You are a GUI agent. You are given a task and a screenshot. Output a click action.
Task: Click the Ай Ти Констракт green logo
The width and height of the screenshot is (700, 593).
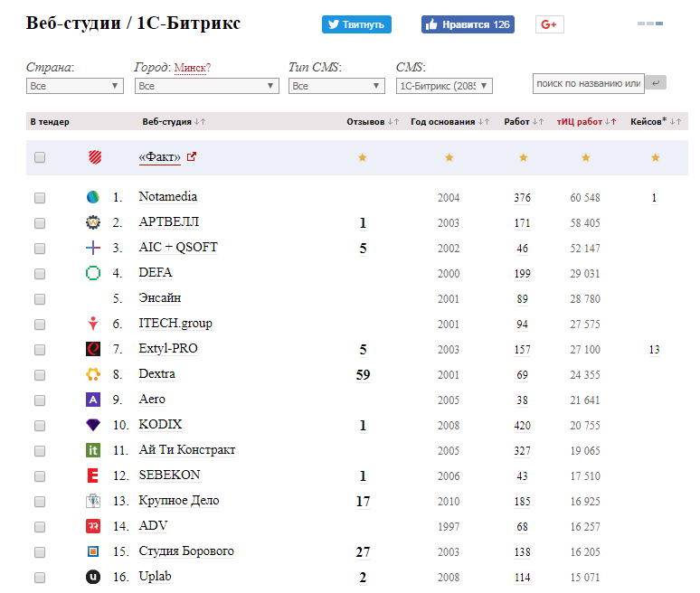pyautogui.click(x=93, y=450)
